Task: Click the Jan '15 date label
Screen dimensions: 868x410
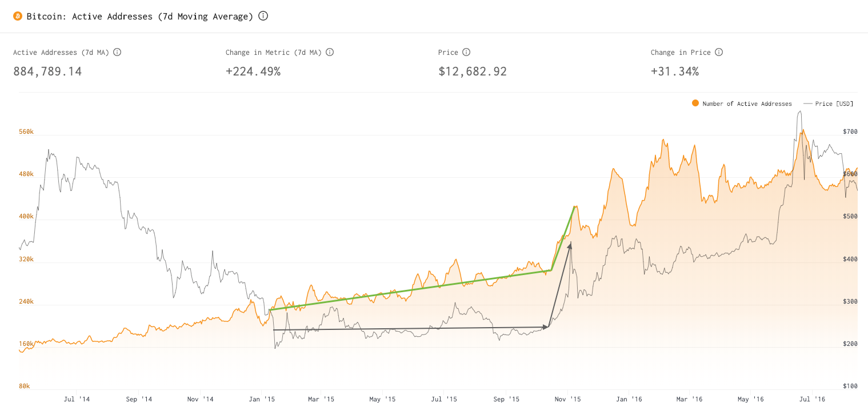Action: tap(263, 399)
